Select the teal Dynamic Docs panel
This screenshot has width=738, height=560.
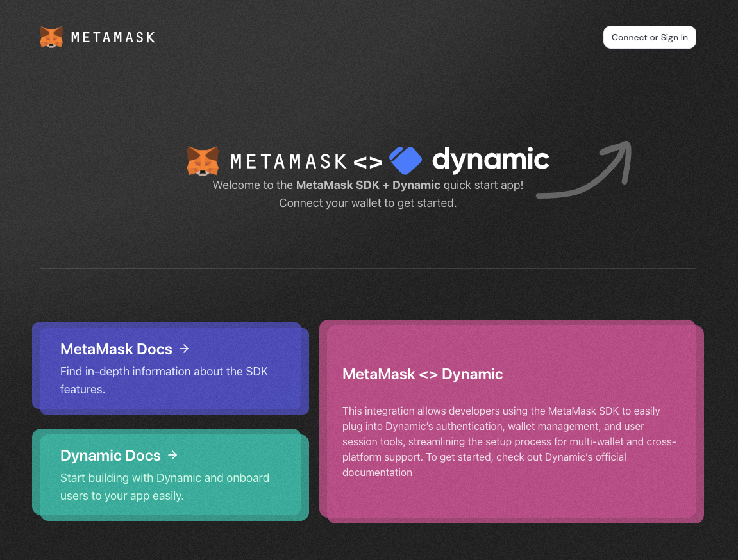click(169, 473)
